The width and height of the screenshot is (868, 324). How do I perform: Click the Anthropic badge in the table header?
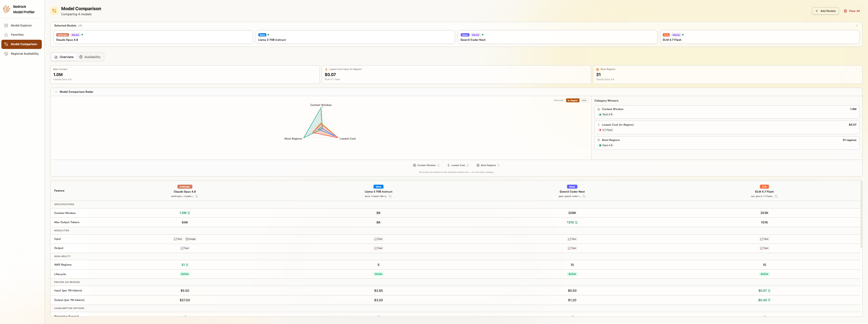click(x=185, y=187)
